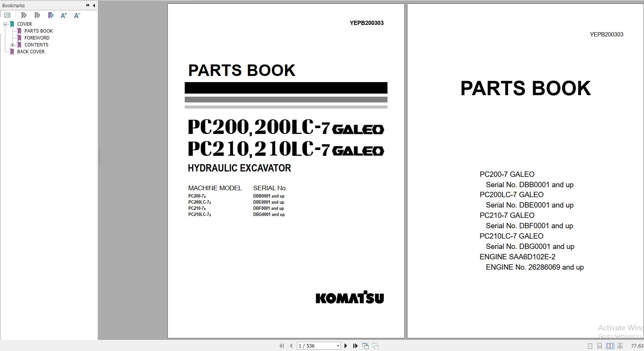Screen dimensions: 644x351
Task: Open the FOREWORD bookmark
Action: [x=37, y=38]
